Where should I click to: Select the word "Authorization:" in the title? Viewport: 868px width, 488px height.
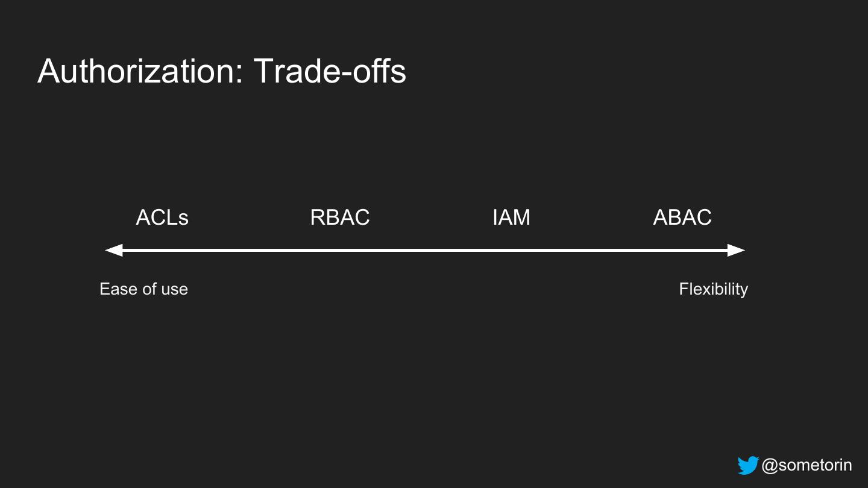(140, 71)
